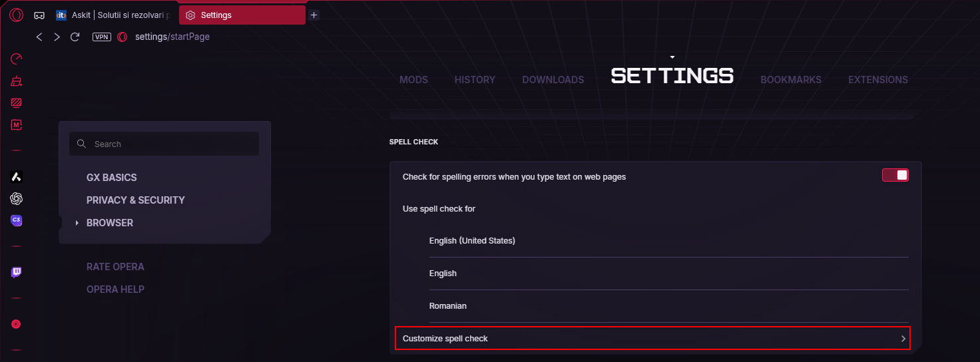Click the GX Corner gamepad icon
The width and height of the screenshot is (980, 362).
[39, 15]
